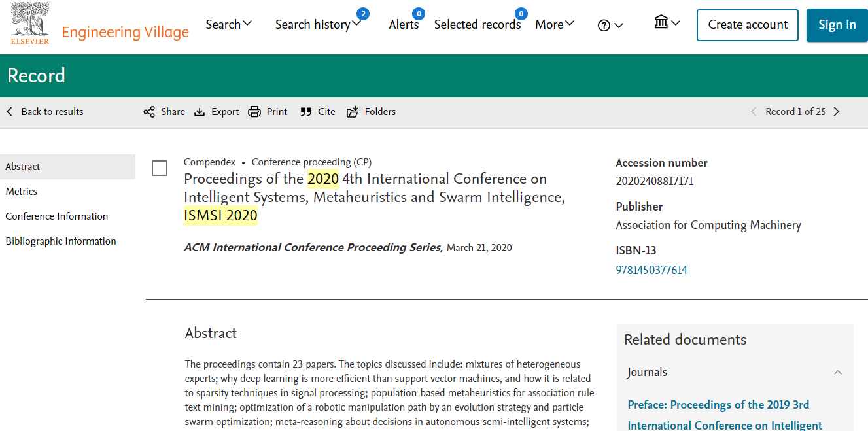This screenshot has width=868, height=431.
Task: Go to previous record arrow
Action: pos(754,112)
